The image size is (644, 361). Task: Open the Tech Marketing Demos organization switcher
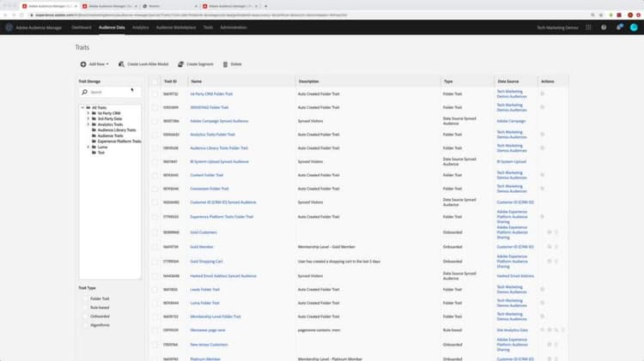[557, 28]
